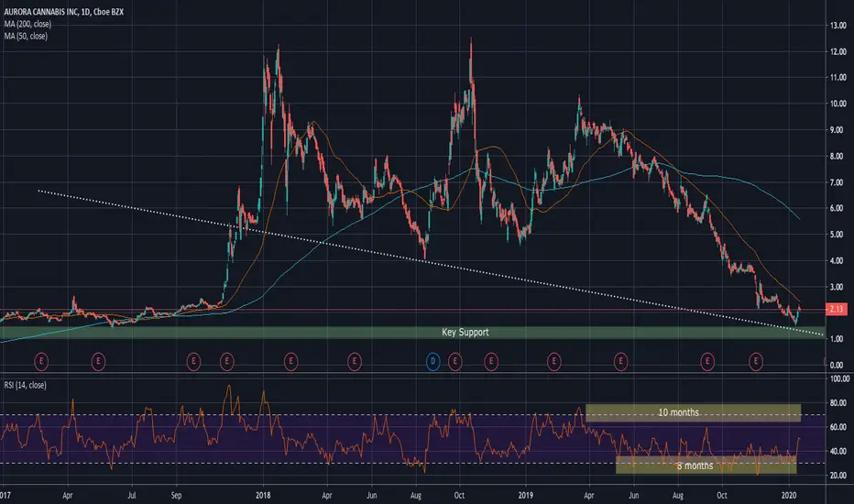Open the E earnings marker between Oct 2018 and 2019
The height and width of the screenshot is (504, 854).
(x=491, y=361)
